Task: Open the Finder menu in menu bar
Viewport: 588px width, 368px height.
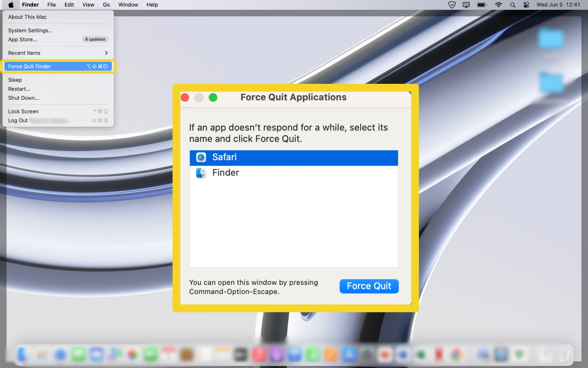Action: click(30, 5)
